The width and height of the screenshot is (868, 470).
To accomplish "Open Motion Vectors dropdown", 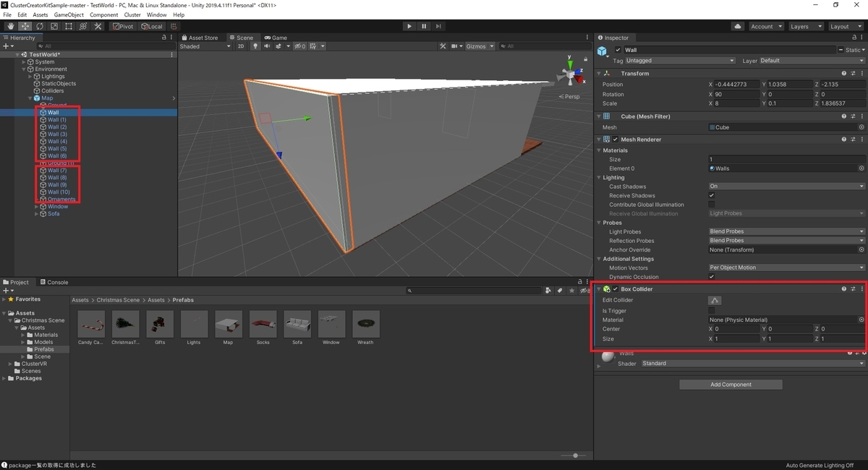I will click(786, 268).
